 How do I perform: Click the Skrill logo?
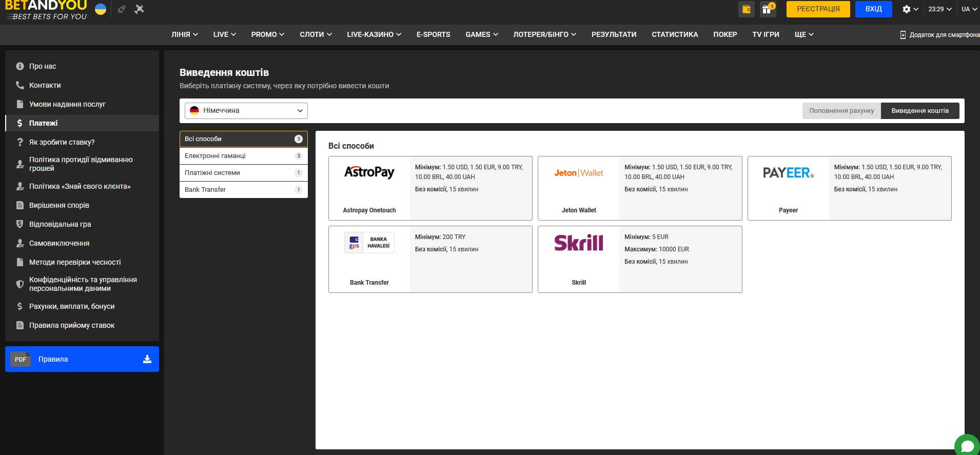pyautogui.click(x=579, y=243)
